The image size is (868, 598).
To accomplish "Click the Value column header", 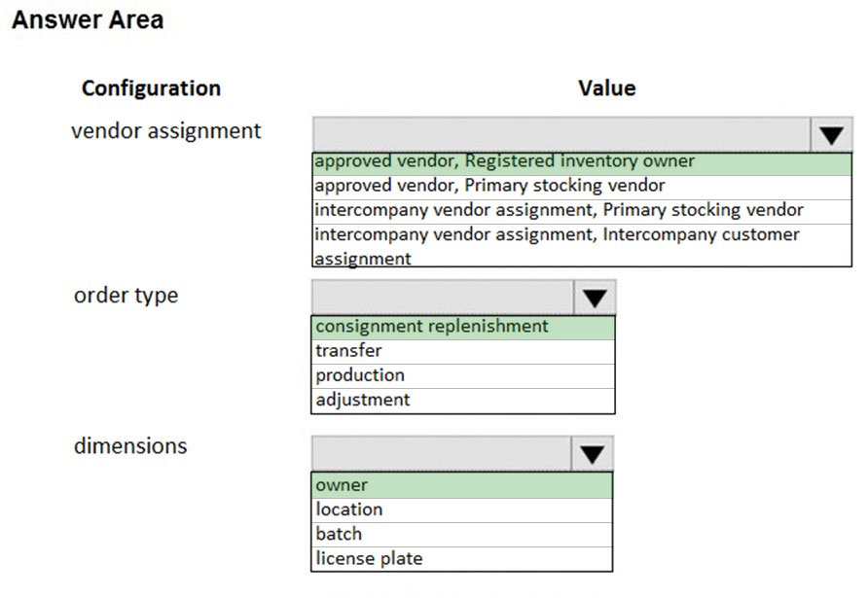I will 606,88.
